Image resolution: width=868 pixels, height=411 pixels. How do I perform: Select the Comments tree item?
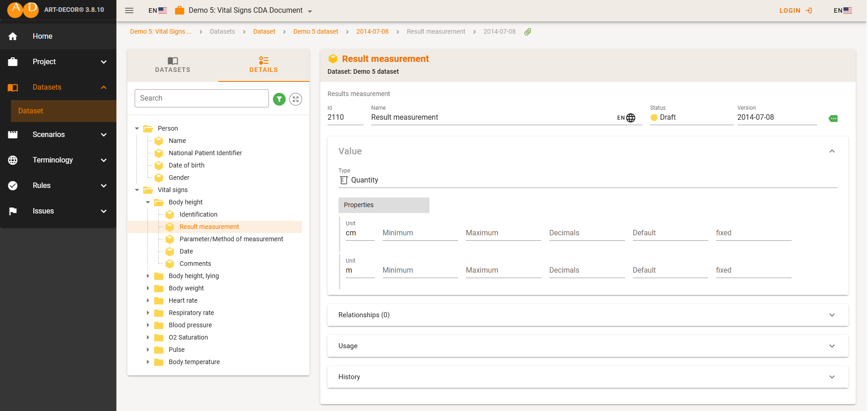point(195,264)
